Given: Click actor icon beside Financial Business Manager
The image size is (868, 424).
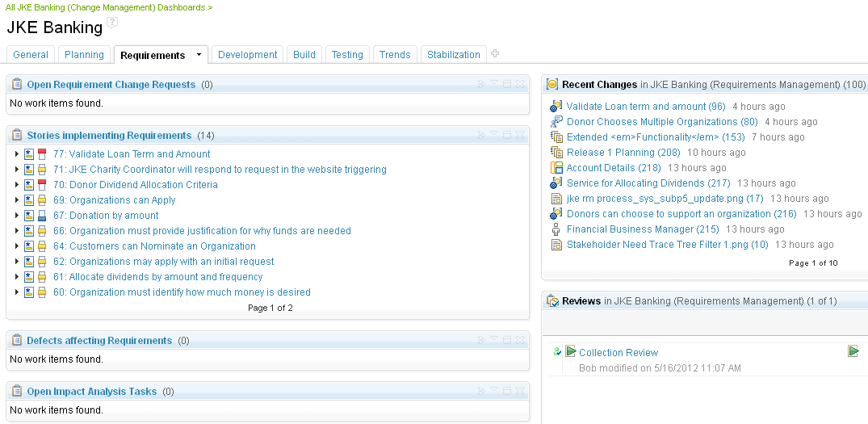Looking at the screenshot, I should pos(556,229).
